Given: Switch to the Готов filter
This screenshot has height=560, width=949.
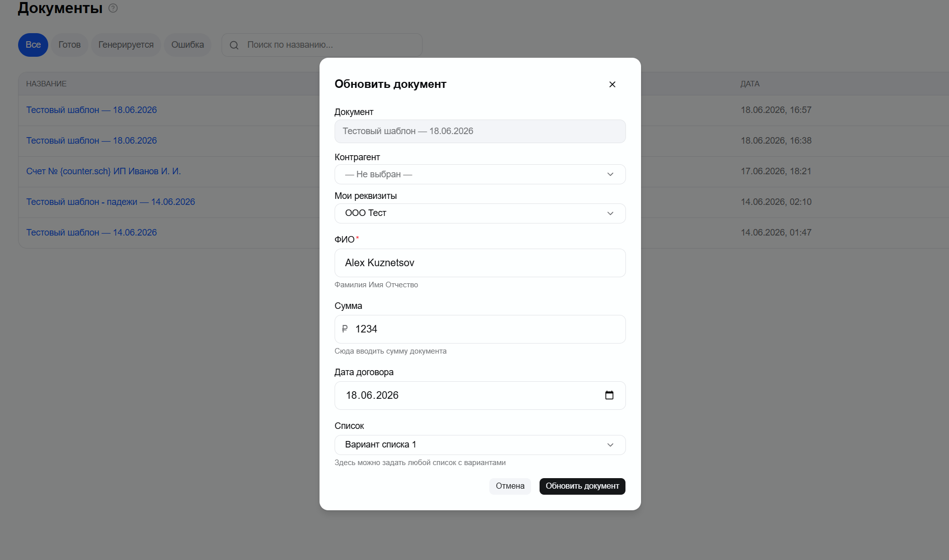Looking at the screenshot, I should (x=69, y=45).
